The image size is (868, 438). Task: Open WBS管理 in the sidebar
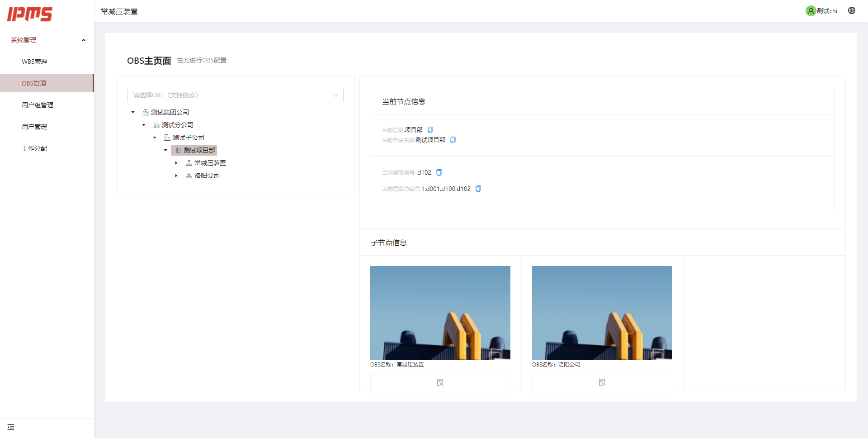(47, 62)
